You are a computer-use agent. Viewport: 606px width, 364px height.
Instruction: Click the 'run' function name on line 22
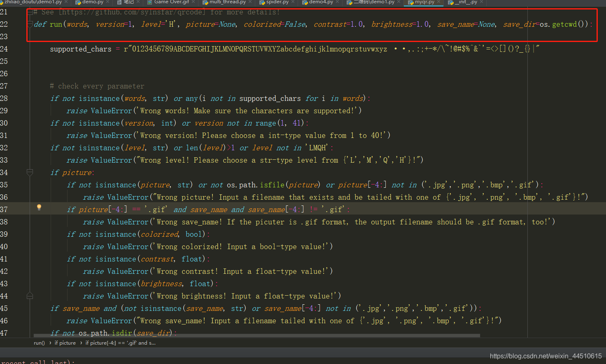56,24
